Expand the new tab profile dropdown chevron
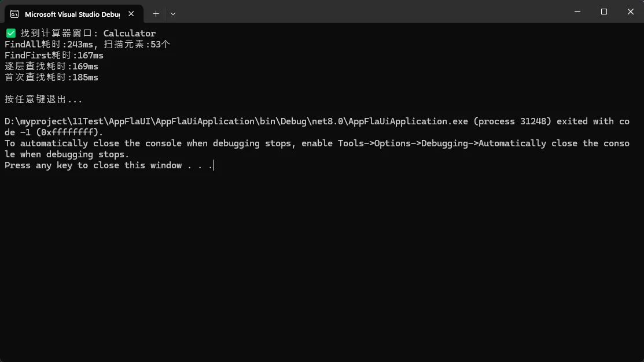This screenshot has height=362, width=644. pos(173,13)
